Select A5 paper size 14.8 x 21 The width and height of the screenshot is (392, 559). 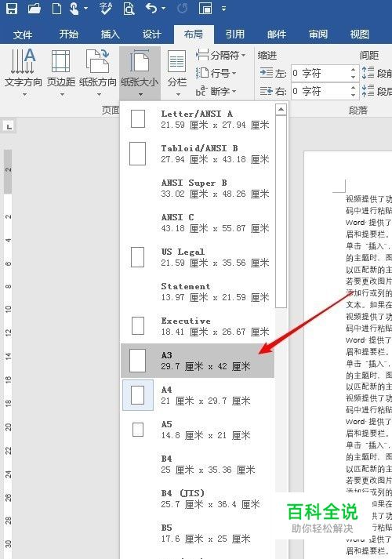[198, 430]
